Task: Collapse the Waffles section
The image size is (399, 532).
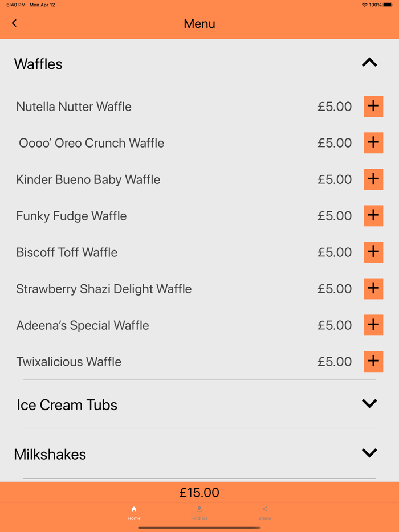Action: coord(369,63)
